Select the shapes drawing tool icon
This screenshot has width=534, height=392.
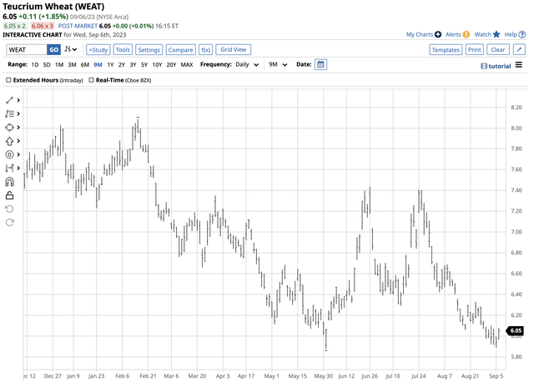click(9, 128)
